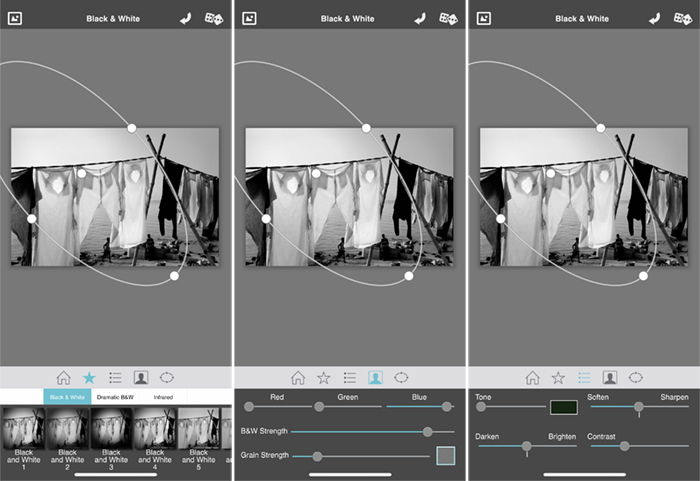Viewport: 700px width, 481px height.
Task: Tap the highlighted star presets icon in left screen
Action: [x=89, y=378]
